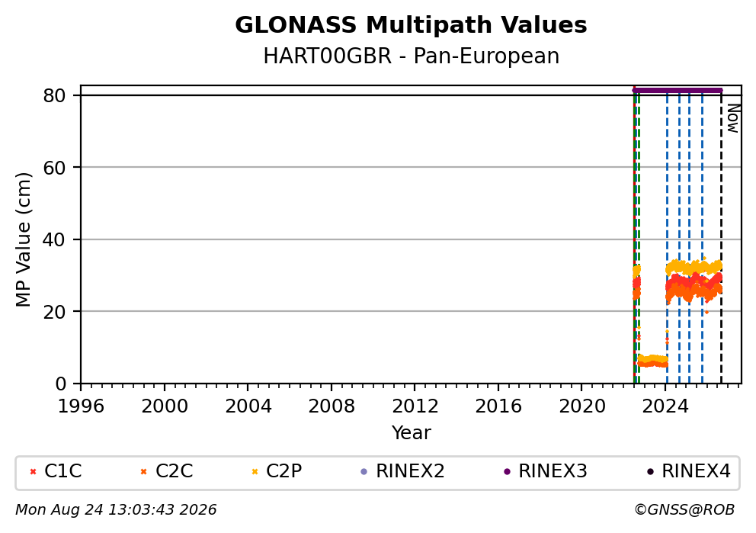
Task: Click the black dashed Now line
Action: tap(721, 239)
